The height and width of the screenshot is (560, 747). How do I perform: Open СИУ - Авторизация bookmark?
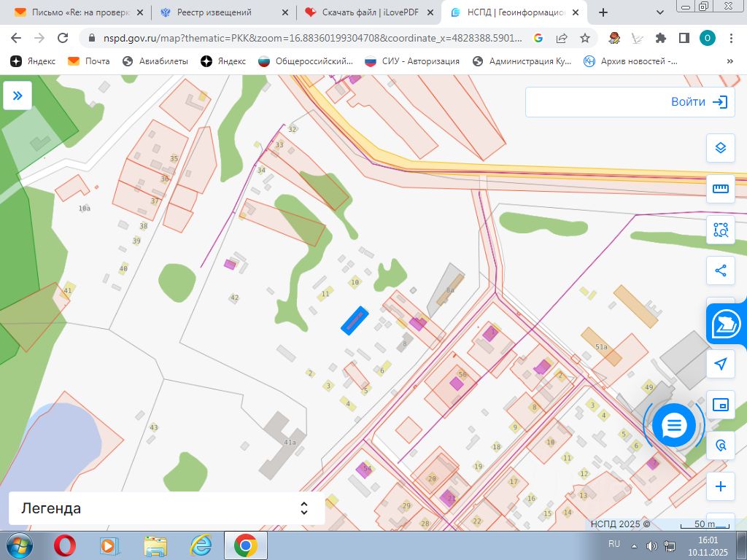[411, 61]
